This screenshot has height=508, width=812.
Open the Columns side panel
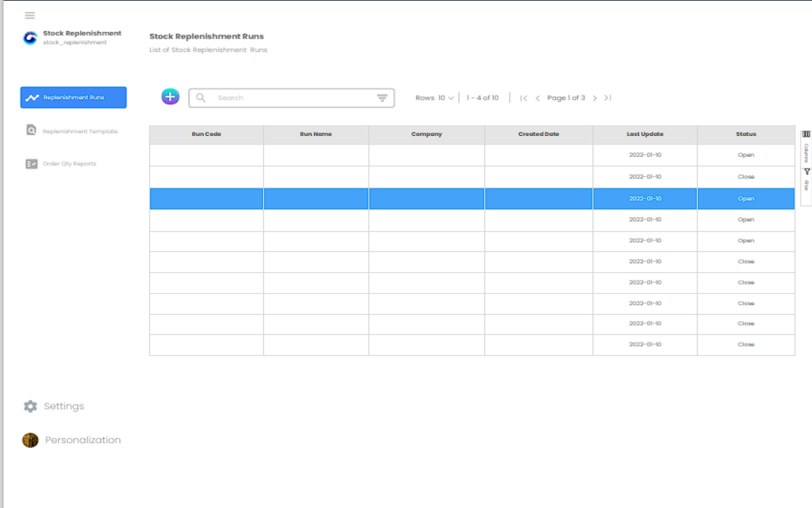[x=806, y=147]
